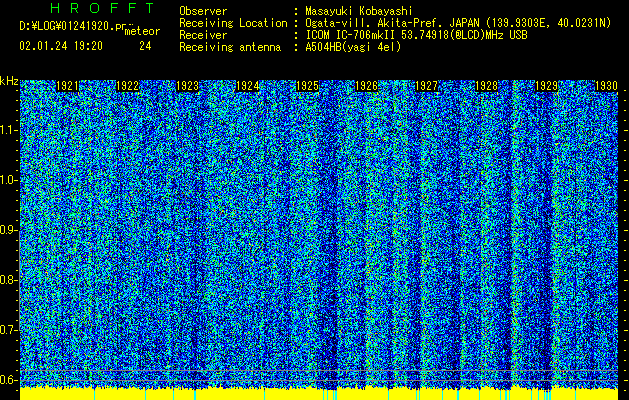Click antenna text A504HB(yagi 4el)
629x400 pixels.
(353, 47)
